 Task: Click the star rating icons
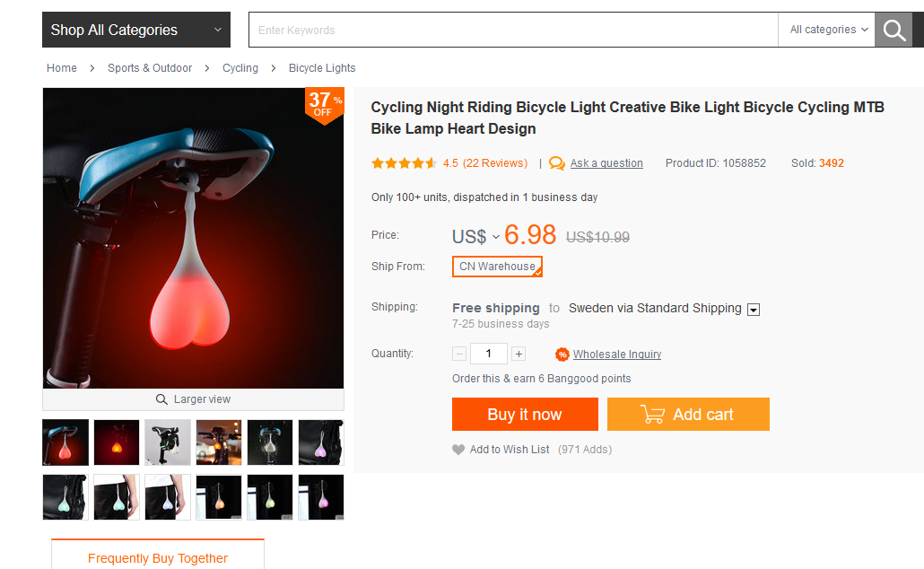(x=404, y=163)
